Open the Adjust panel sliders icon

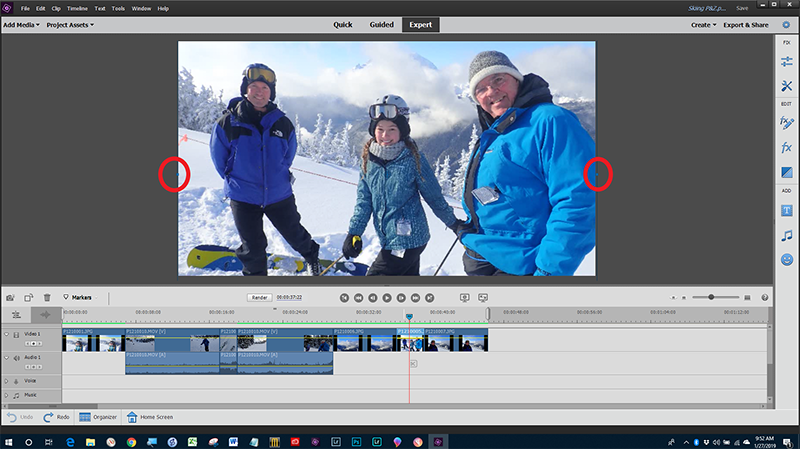pos(786,62)
